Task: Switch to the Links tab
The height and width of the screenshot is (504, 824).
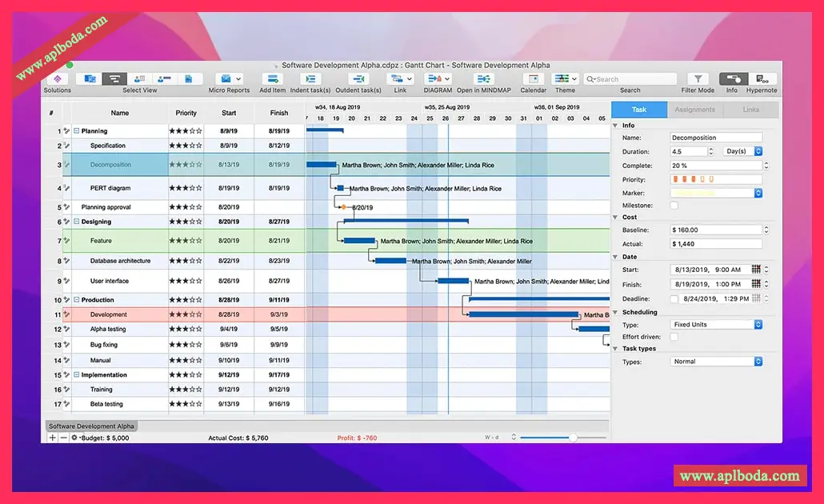Action: click(x=750, y=110)
